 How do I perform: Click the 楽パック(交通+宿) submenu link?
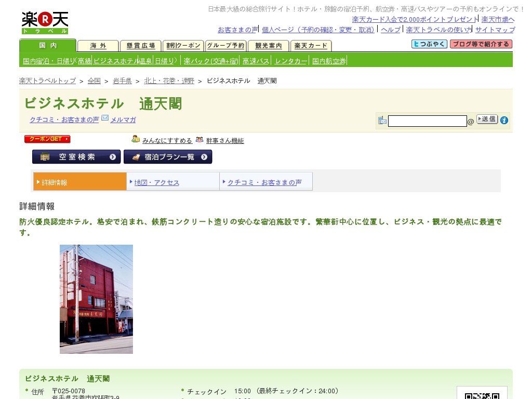click(211, 61)
